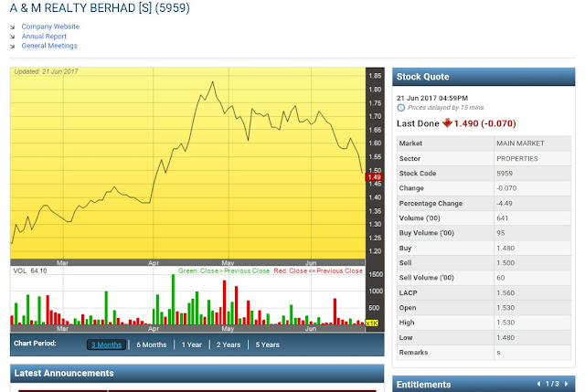
Task: Click the Entitlements page indicator 1 / 3
Action: click(552, 384)
